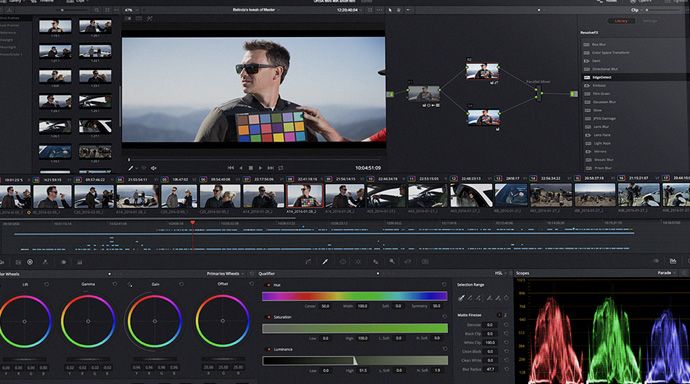Open the Clip mode dropdown above node editor
Screen dimensions: 690x384
[x=637, y=10]
